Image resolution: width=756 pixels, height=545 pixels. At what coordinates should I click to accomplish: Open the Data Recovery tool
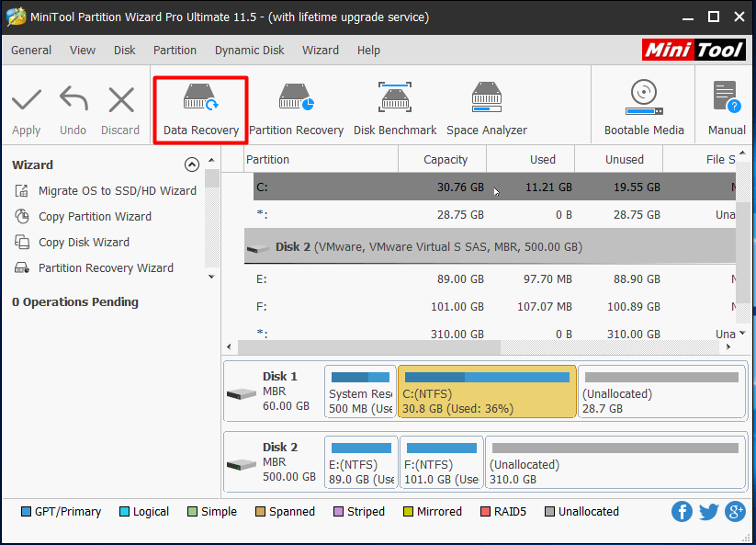[200, 104]
